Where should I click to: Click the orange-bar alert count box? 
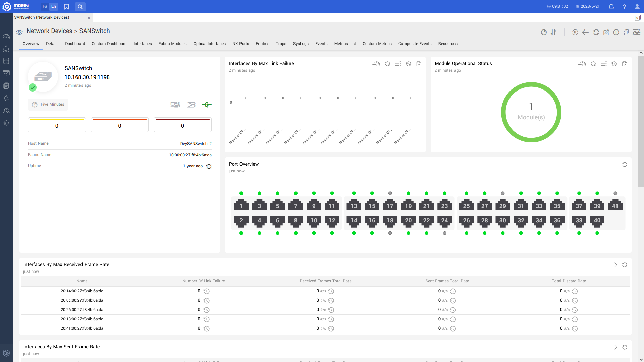click(x=120, y=125)
